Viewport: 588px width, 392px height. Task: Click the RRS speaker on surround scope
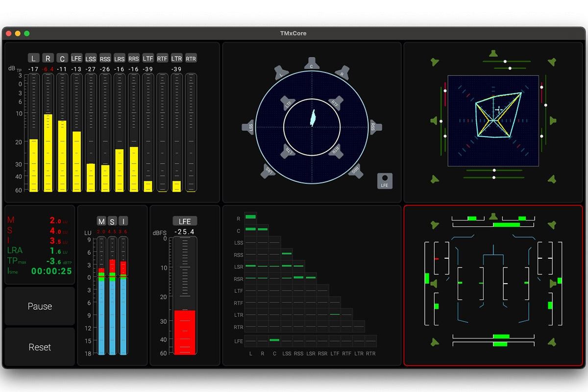pyautogui.click(x=355, y=170)
